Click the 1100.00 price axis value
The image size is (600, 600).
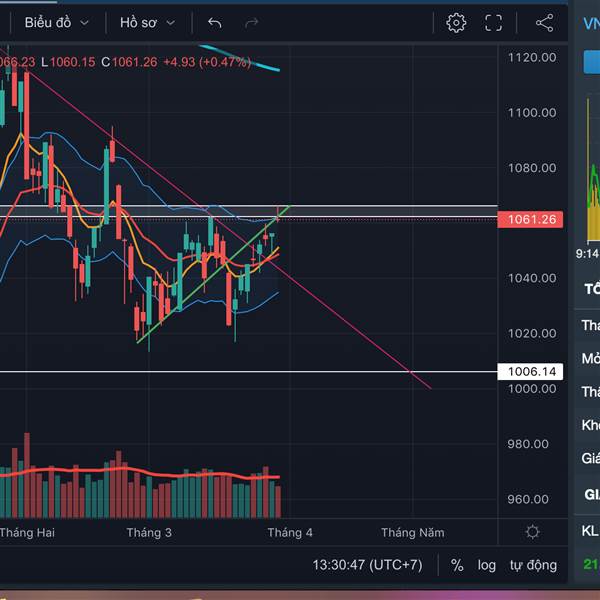tap(532, 112)
